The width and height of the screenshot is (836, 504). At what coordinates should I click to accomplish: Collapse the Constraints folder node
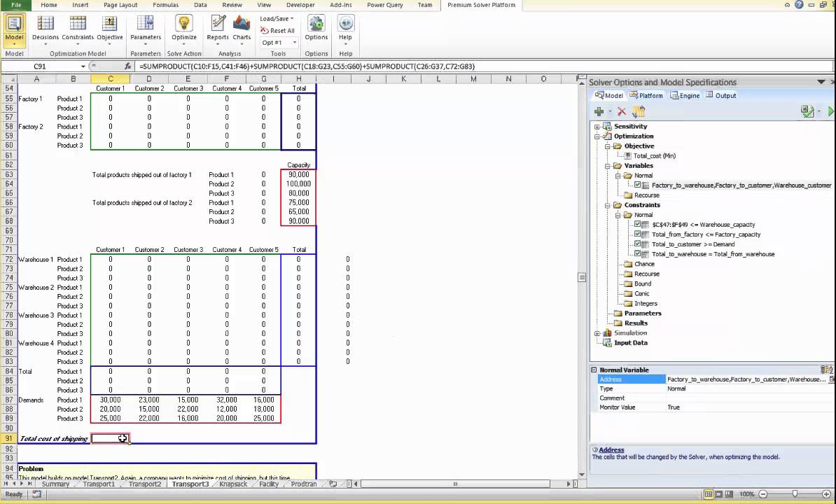pos(607,205)
